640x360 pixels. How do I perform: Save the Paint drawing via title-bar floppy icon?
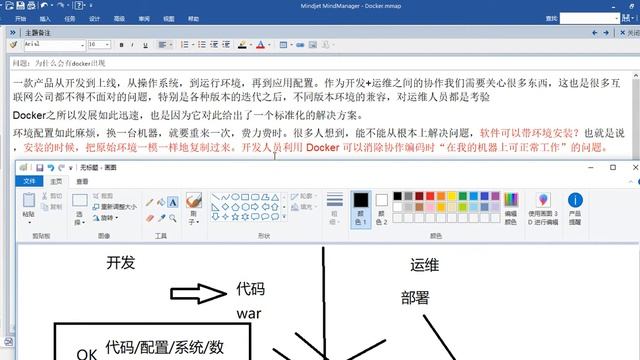point(40,167)
